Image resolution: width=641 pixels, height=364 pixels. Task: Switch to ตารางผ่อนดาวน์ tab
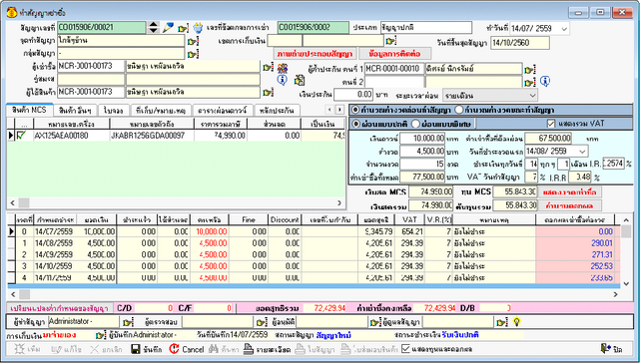tap(222, 111)
